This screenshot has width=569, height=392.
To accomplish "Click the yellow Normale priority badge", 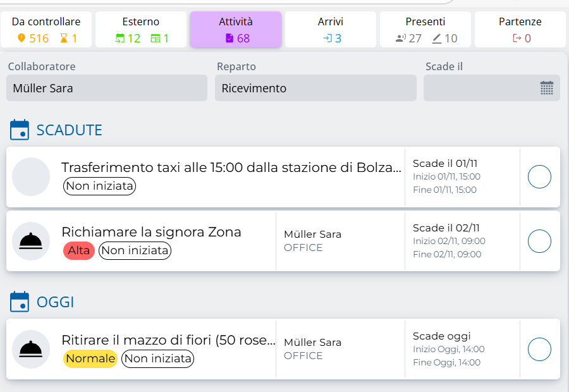I will (90, 359).
